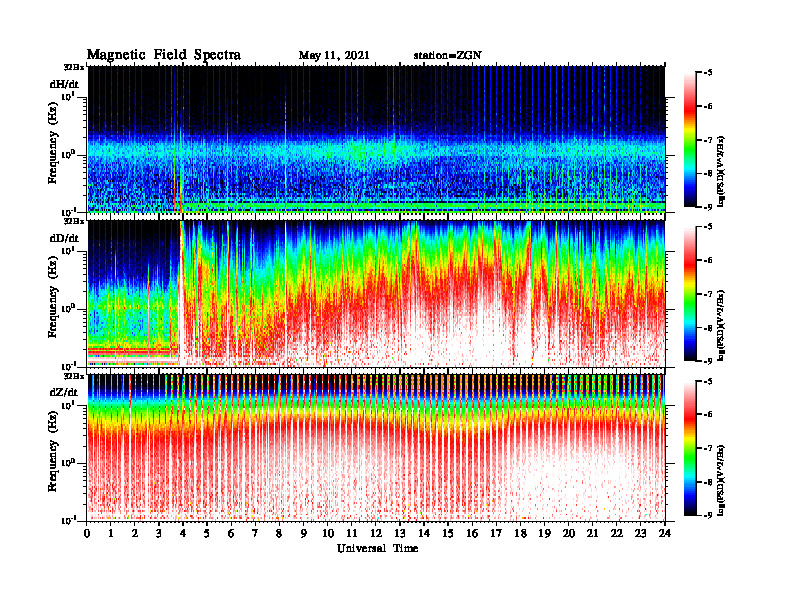Click hour "1" on the time axis
Viewport: 792px width, 612px height.
[111, 534]
